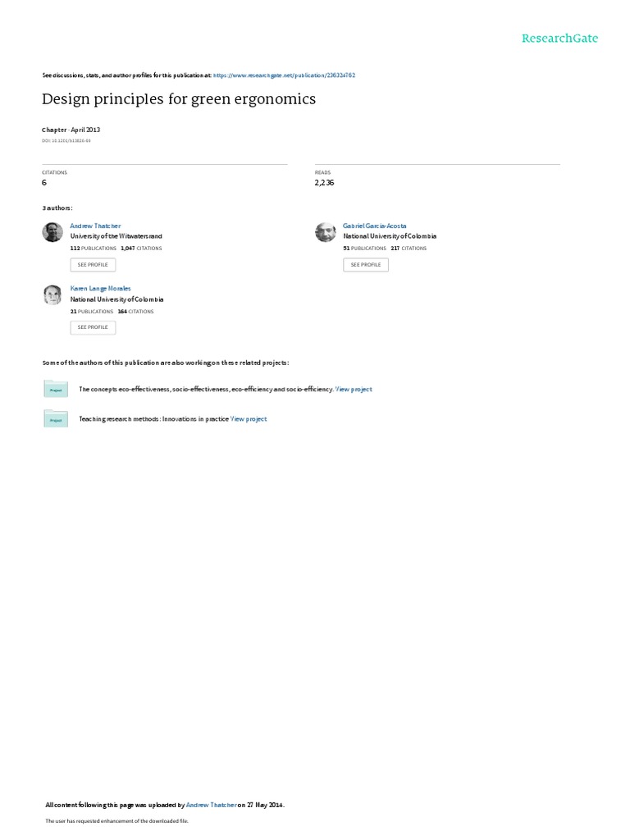Image resolution: width=630 pixels, height=840 pixels.
Task: Click Karen Lange Morales' profile photo
Action: click(x=52, y=294)
